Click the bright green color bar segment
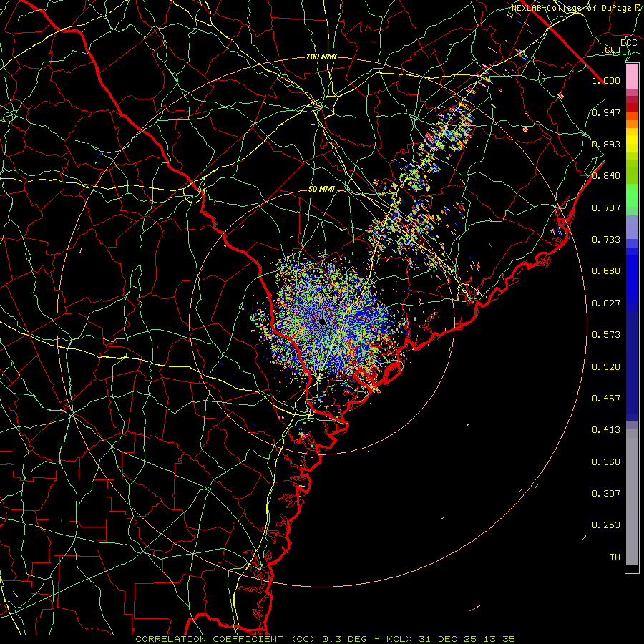 tap(632, 195)
